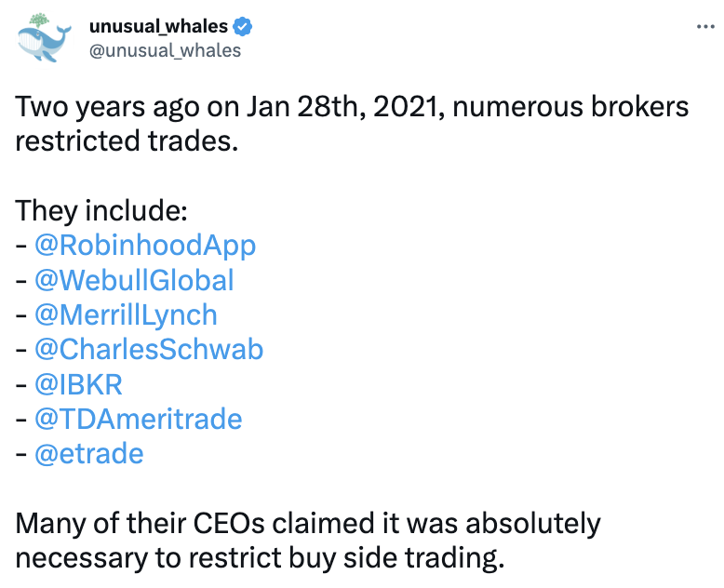Click the 'restricted trades.' text line
724x588 pixels.
pos(127,140)
